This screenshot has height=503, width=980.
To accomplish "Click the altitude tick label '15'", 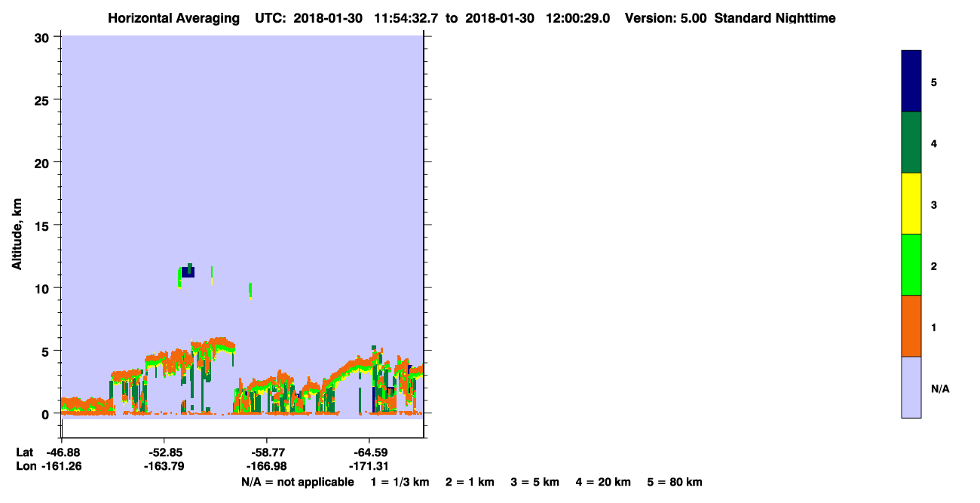I will [x=44, y=225].
